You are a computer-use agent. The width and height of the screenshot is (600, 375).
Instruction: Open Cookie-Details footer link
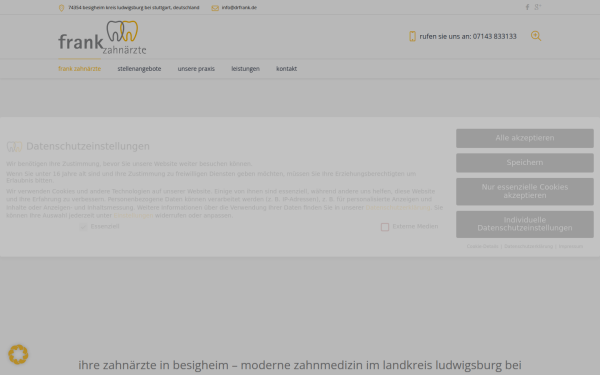coord(483,246)
